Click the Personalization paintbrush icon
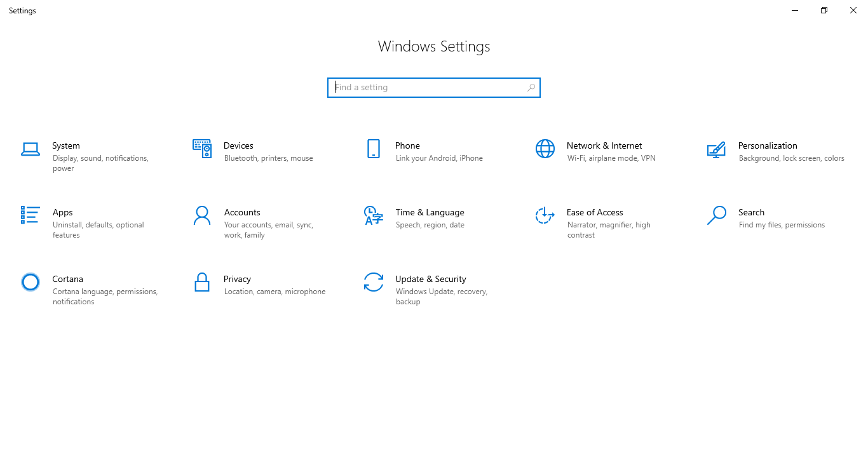 [x=717, y=149]
